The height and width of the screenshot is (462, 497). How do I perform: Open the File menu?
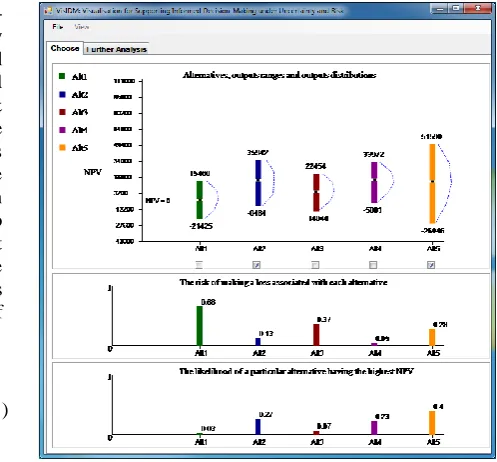(58, 27)
